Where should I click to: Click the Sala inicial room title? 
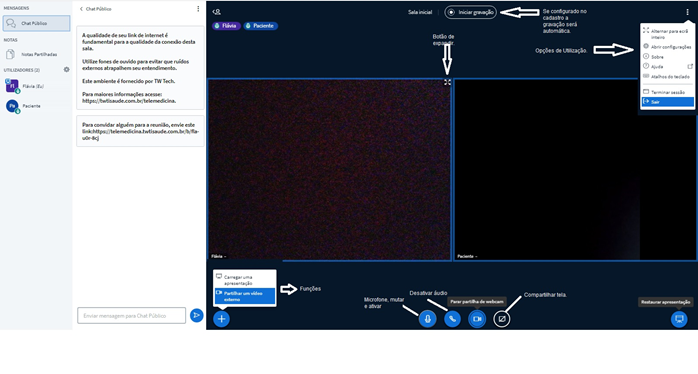coord(420,12)
